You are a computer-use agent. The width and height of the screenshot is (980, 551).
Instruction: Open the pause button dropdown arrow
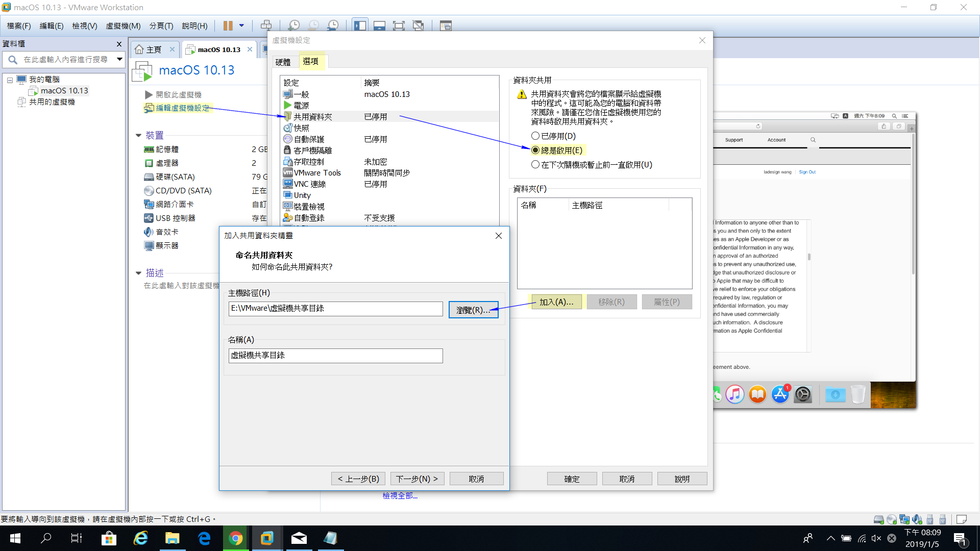(242, 25)
